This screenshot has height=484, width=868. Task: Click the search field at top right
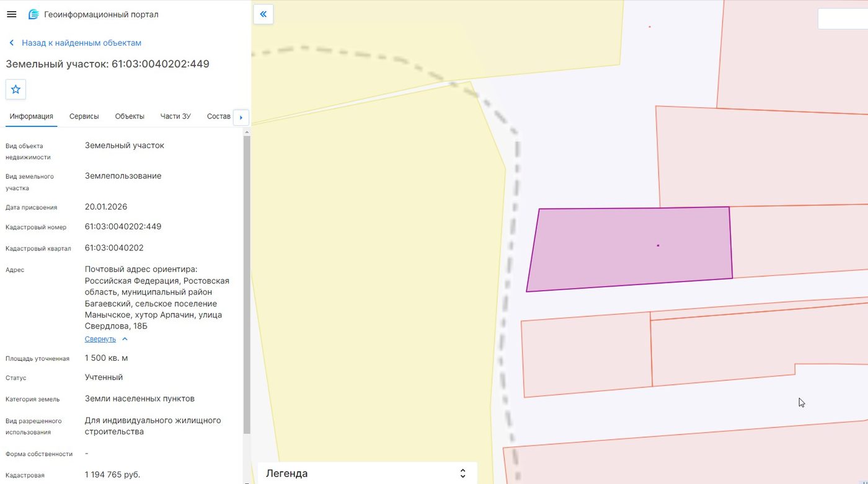click(843, 19)
